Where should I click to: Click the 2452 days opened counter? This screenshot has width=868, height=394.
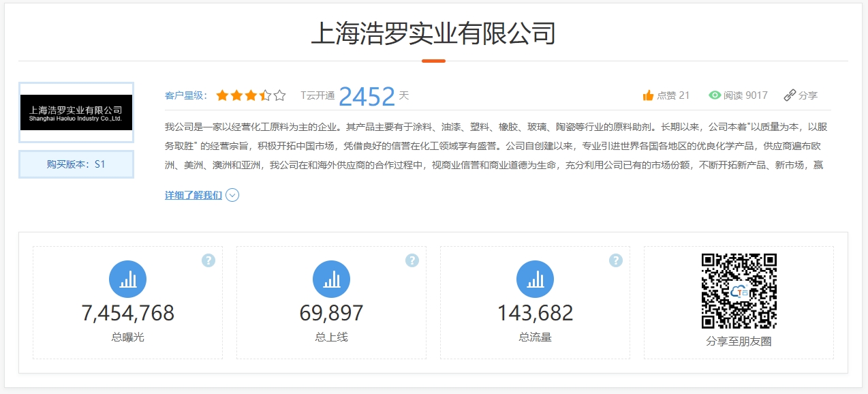click(367, 96)
